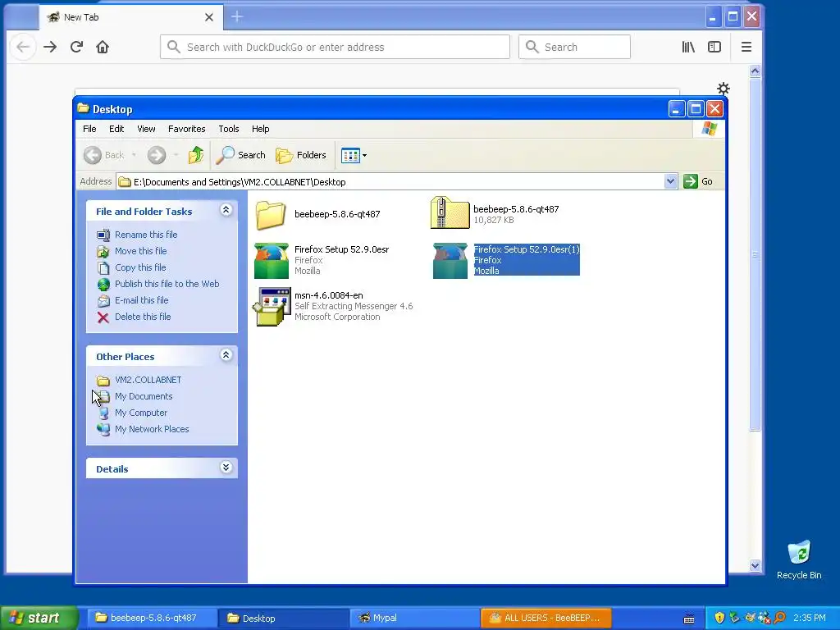This screenshot has width=840, height=630.
Task: Click the browser scrollbar down arrow
Action: click(755, 565)
